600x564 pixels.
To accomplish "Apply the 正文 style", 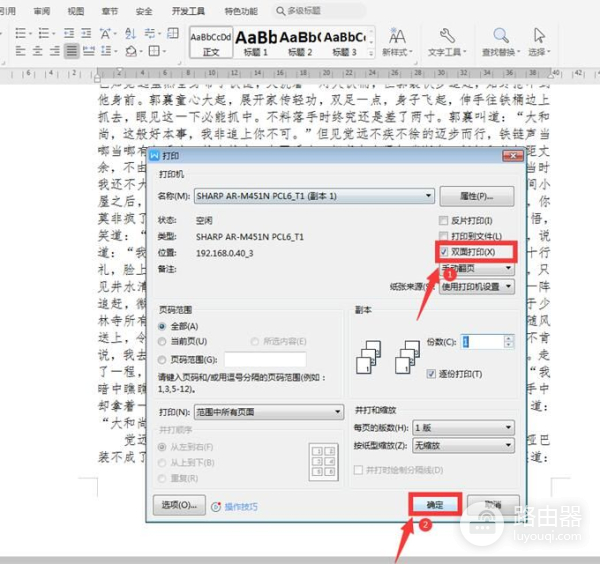I will pos(211,42).
